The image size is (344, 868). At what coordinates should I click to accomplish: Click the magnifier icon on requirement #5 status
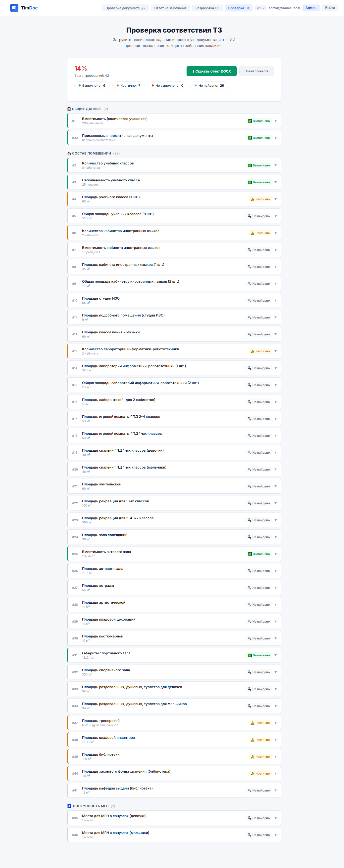(x=249, y=216)
